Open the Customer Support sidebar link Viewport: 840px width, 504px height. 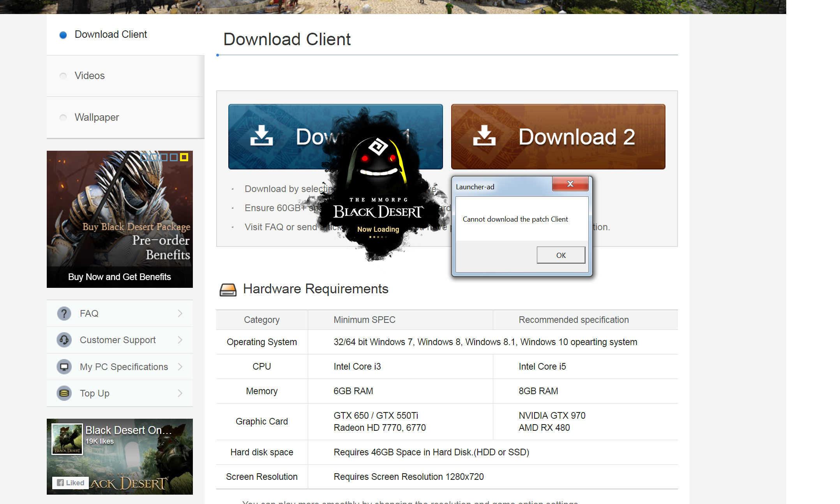coord(120,340)
